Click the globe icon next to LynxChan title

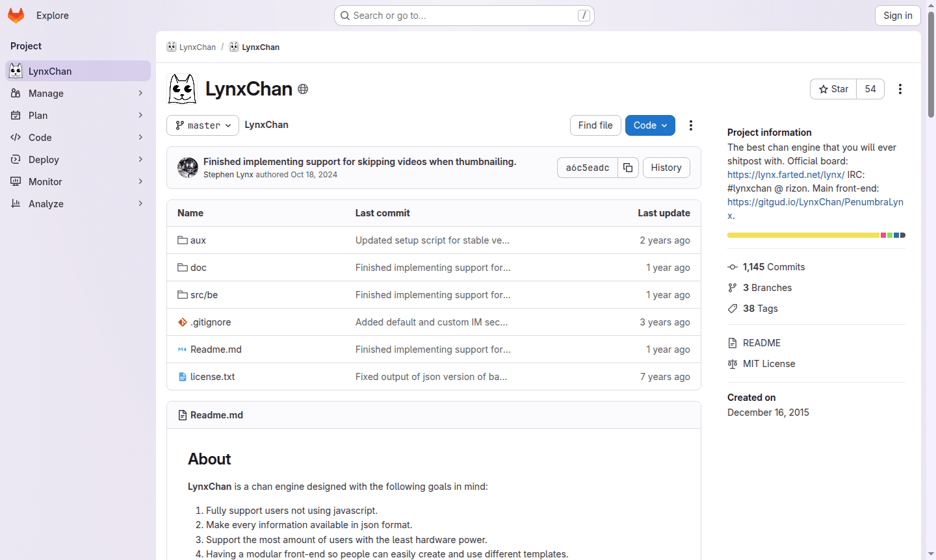coord(302,89)
